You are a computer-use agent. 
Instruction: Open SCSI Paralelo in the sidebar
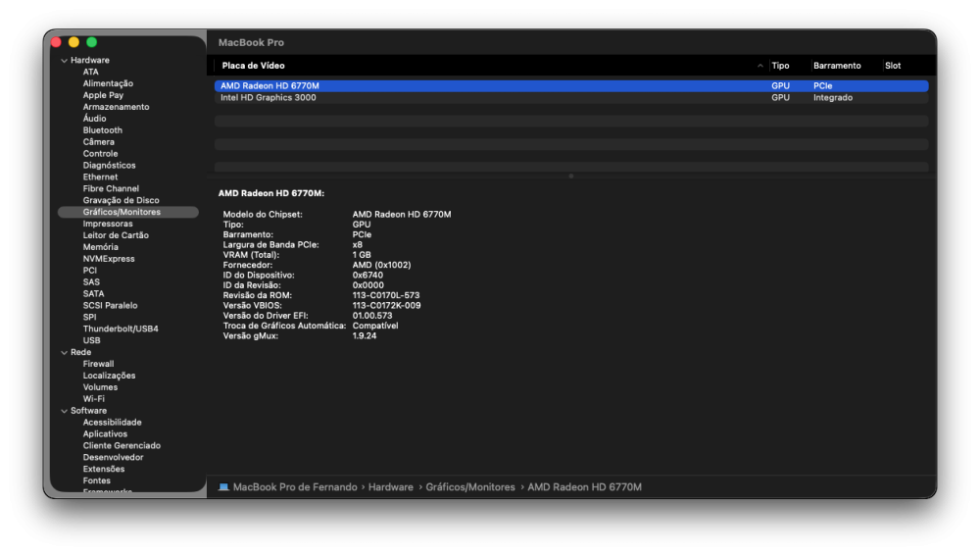110,306
